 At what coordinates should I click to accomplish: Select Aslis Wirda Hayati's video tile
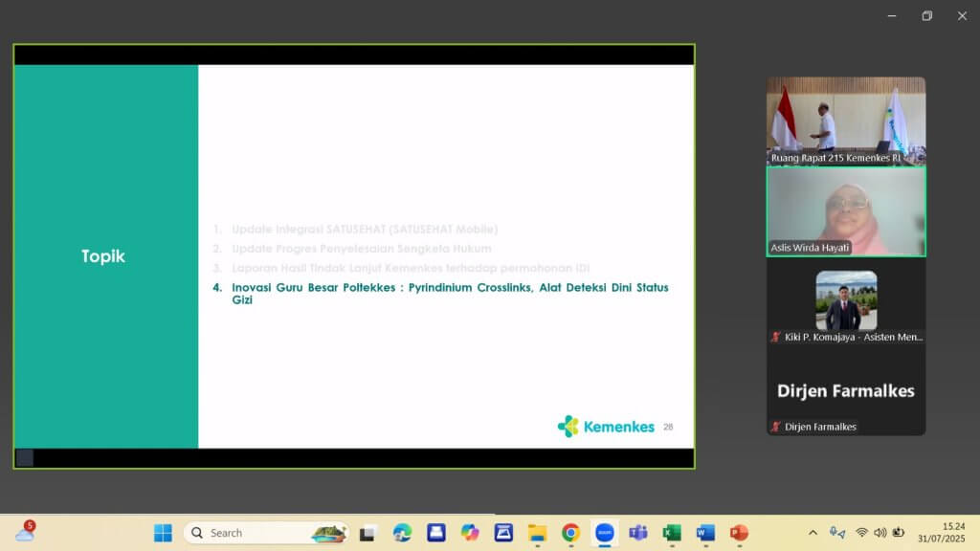(x=846, y=210)
